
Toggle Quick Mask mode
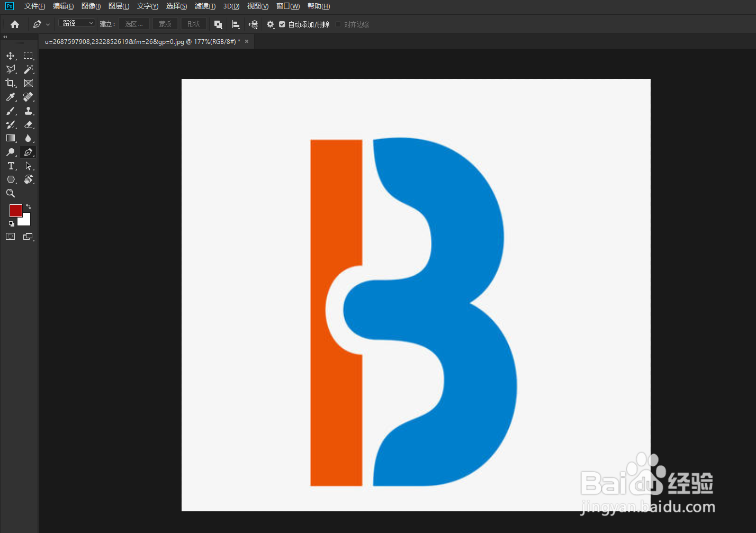11,237
